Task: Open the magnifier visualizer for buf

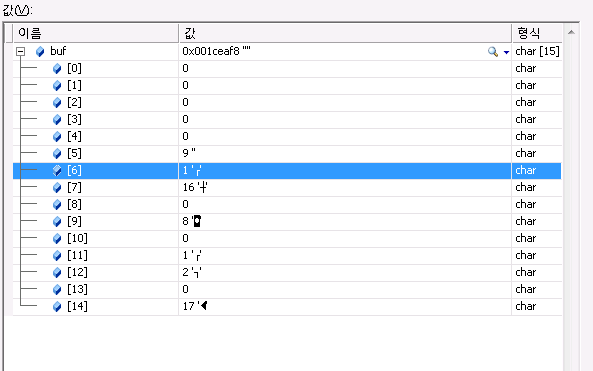Action: pyautogui.click(x=492, y=51)
